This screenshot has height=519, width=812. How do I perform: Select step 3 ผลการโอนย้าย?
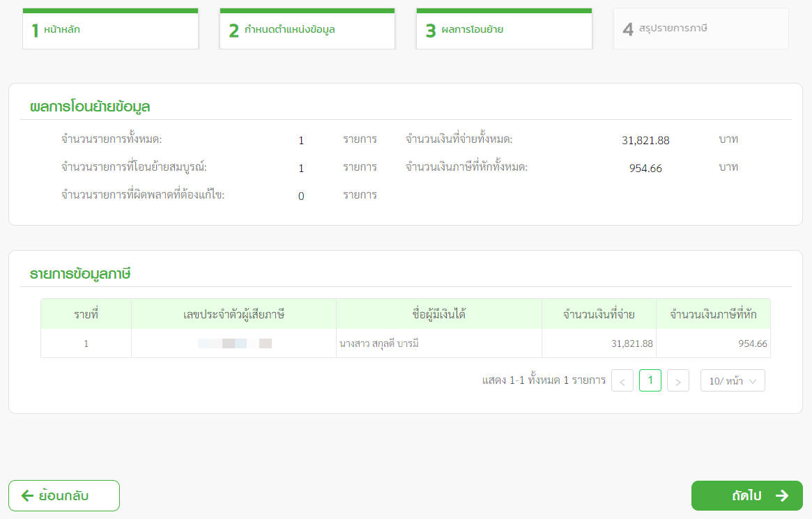click(504, 29)
